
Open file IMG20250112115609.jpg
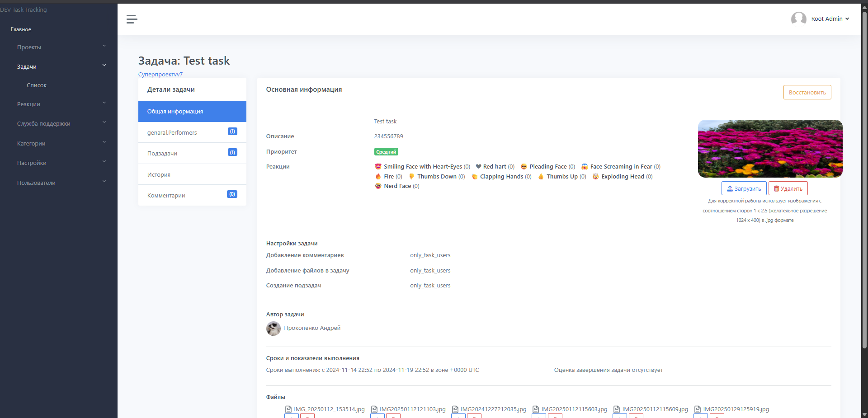[655, 409]
